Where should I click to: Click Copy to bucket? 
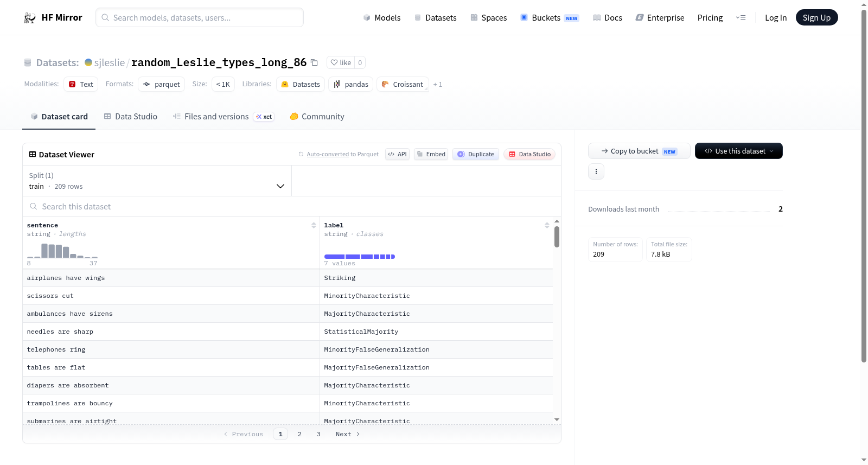coord(639,151)
